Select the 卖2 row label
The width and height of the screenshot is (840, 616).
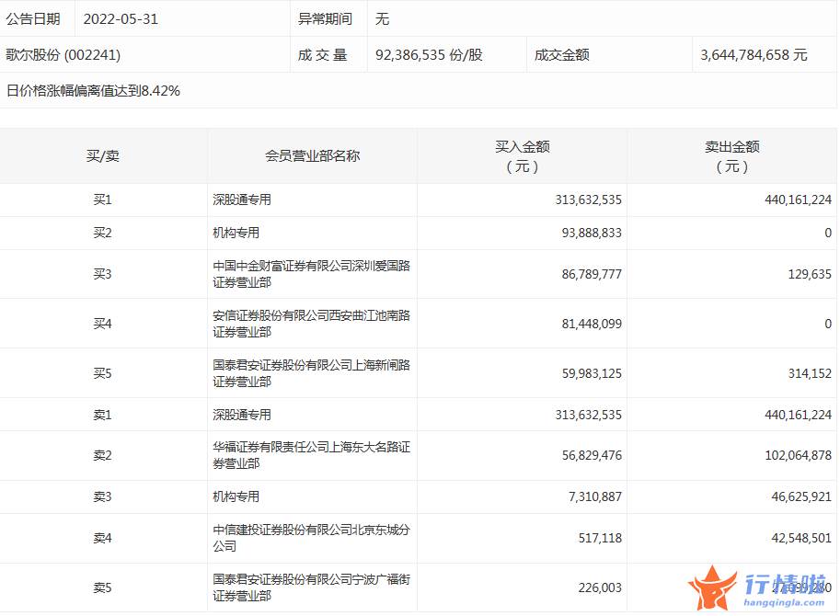[103, 455]
